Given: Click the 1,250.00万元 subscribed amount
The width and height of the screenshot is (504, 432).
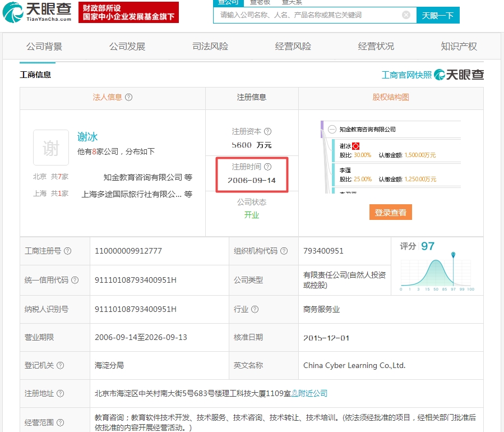Looking at the screenshot, I should 420,179.
